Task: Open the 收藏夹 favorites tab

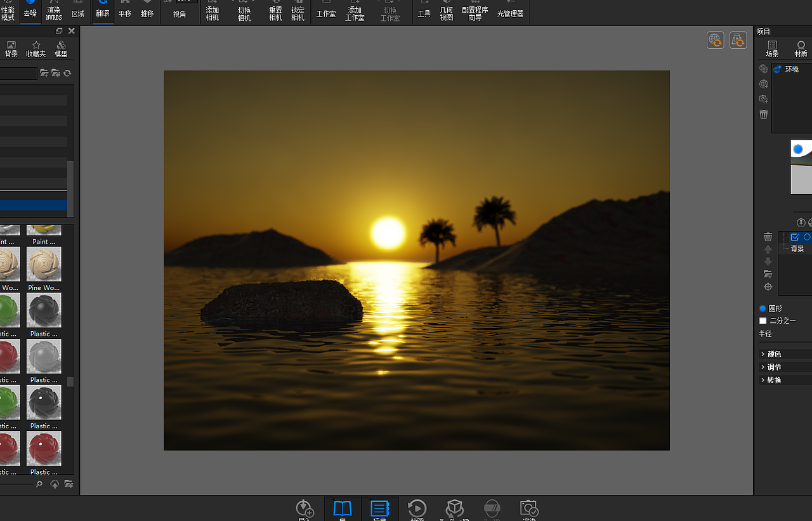Action: [36, 49]
